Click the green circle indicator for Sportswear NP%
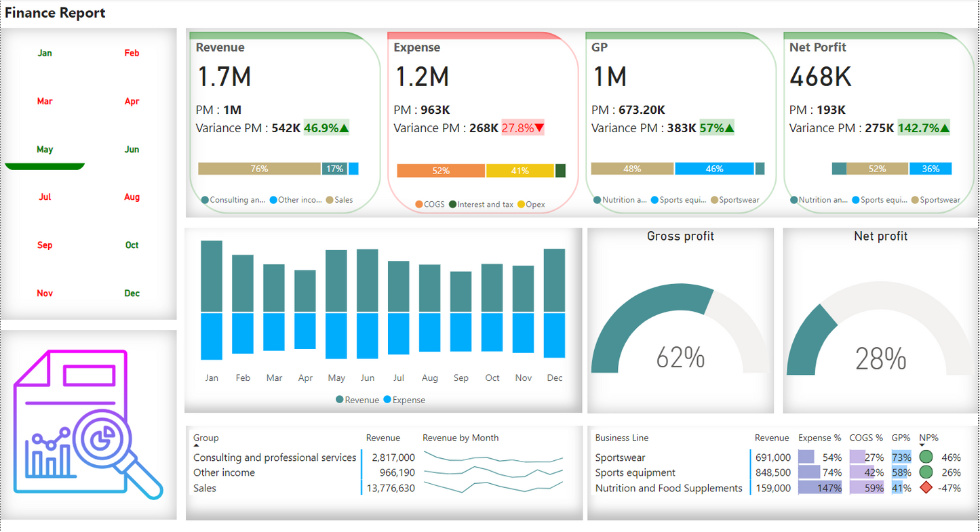Viewport: 980px width, 532px height. point(925,457)
